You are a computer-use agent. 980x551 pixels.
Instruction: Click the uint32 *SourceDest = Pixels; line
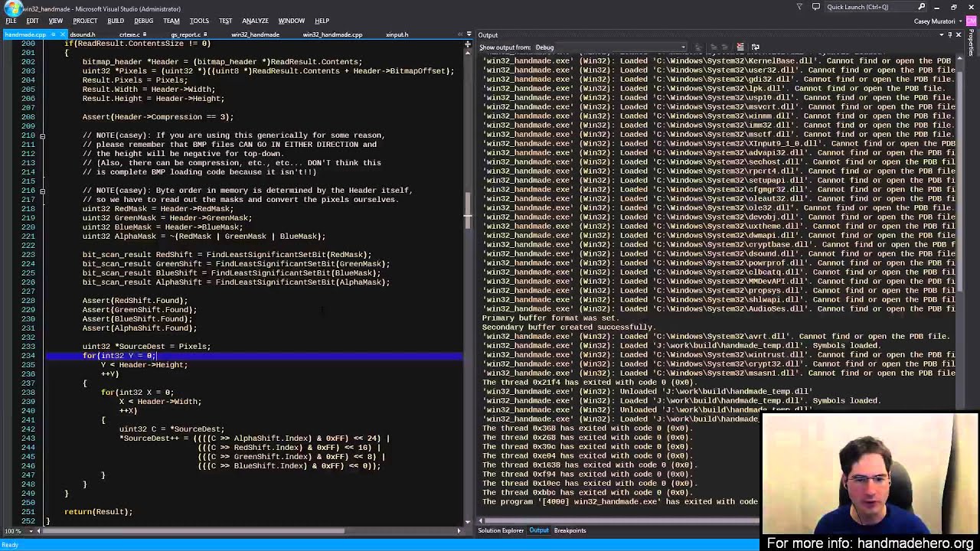click(146, 347)
